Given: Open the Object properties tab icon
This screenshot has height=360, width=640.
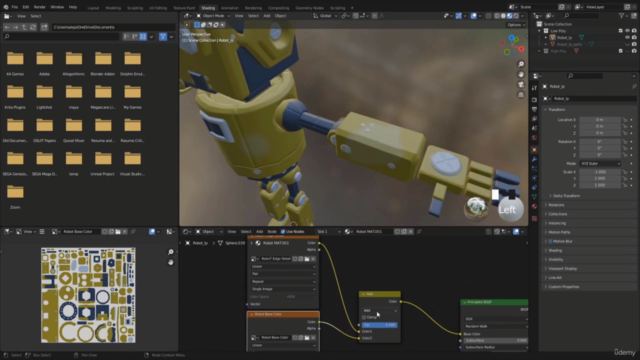Looking at the screenshot, I should pyautogui.click(x=534, y=150).
